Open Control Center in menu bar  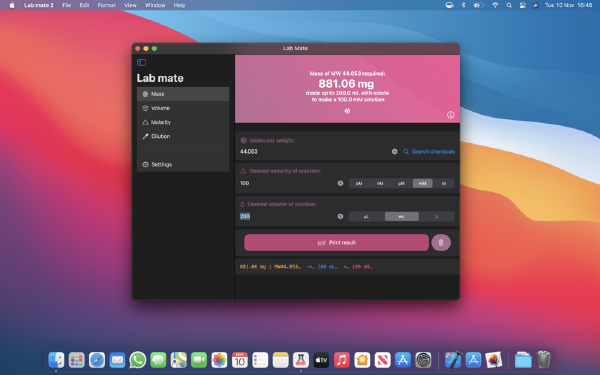(522, 5)
